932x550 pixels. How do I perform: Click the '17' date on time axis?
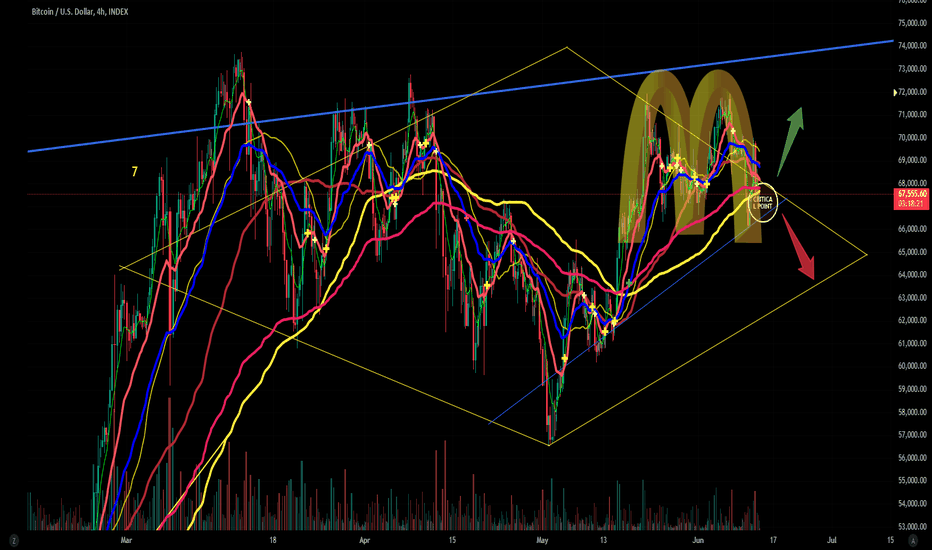(773, 540)
